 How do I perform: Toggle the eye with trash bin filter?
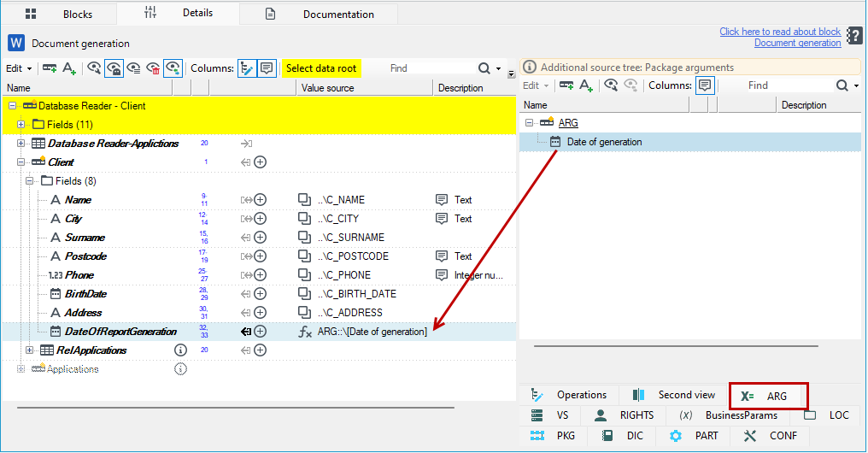click(x=153, y=68)
